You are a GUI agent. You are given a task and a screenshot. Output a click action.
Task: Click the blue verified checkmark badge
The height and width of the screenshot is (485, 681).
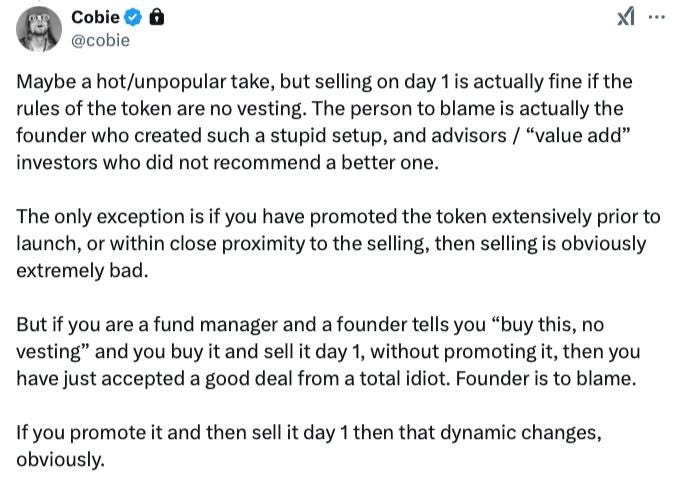pos(133,17)
